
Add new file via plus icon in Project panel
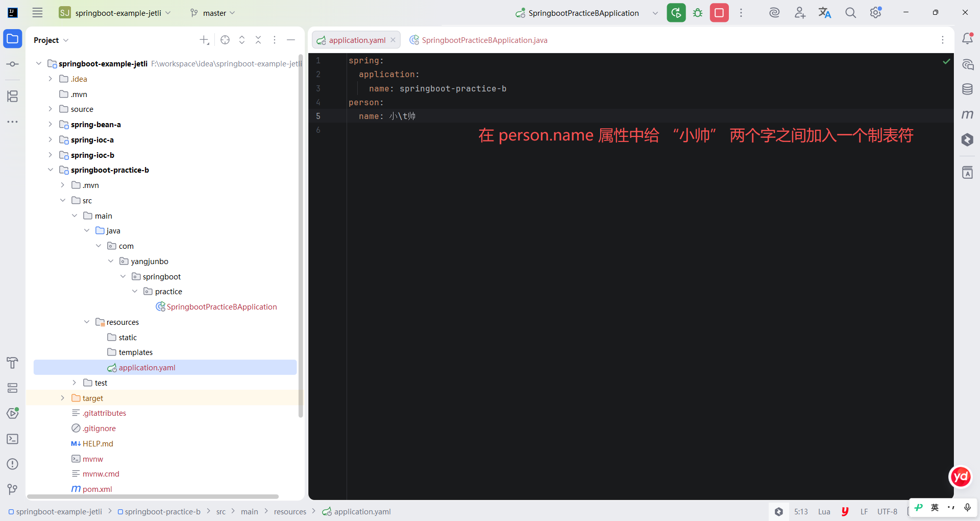point(204,40)
